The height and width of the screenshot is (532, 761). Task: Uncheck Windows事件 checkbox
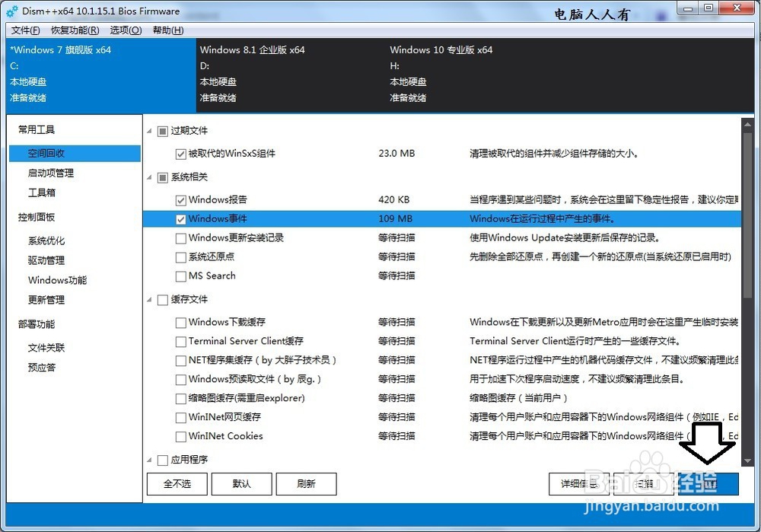tap(180, 219)
